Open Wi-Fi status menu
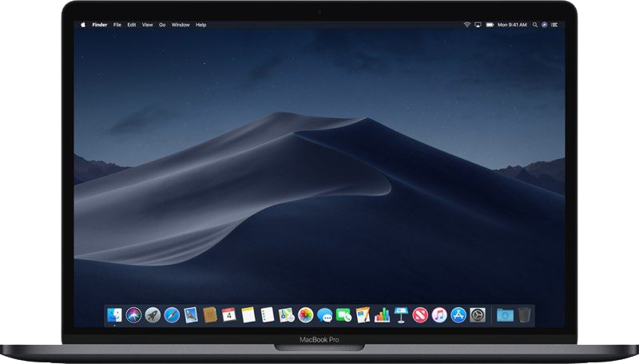The height and width of the screenshot is (364, 639). pyautogui.click(x=466, y=25)
